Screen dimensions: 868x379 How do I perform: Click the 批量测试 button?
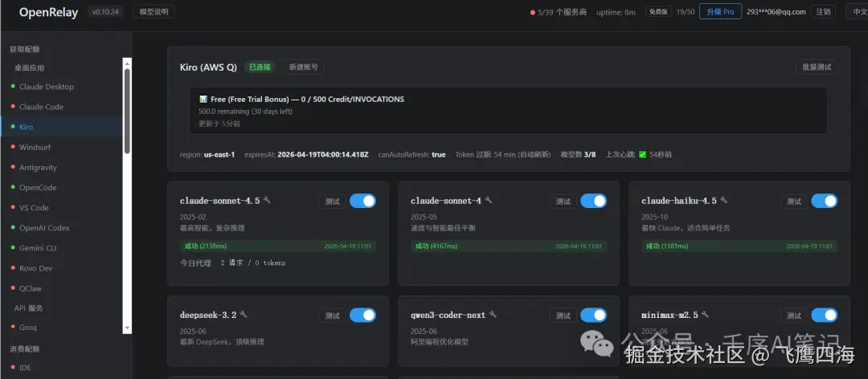click(x=817, y=67)
